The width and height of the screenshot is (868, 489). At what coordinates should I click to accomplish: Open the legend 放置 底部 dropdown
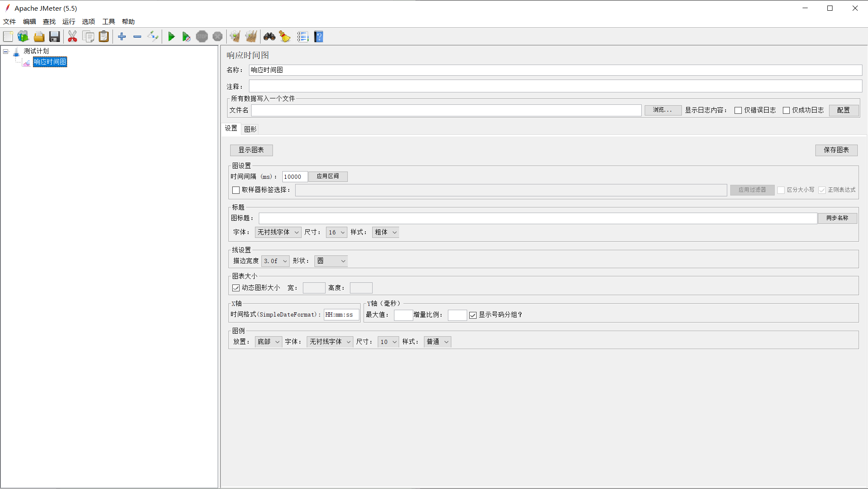tap(268, 342)
